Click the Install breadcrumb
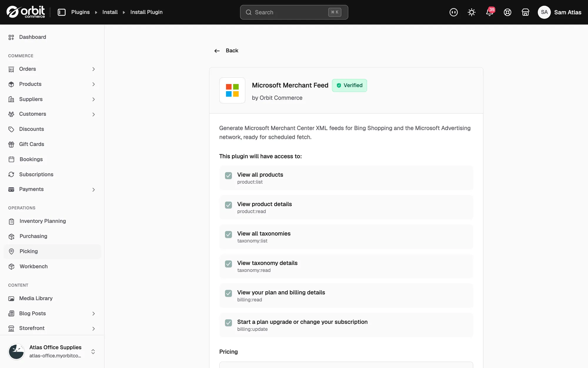This screenshot has height=368, width=588. [110, 12]
